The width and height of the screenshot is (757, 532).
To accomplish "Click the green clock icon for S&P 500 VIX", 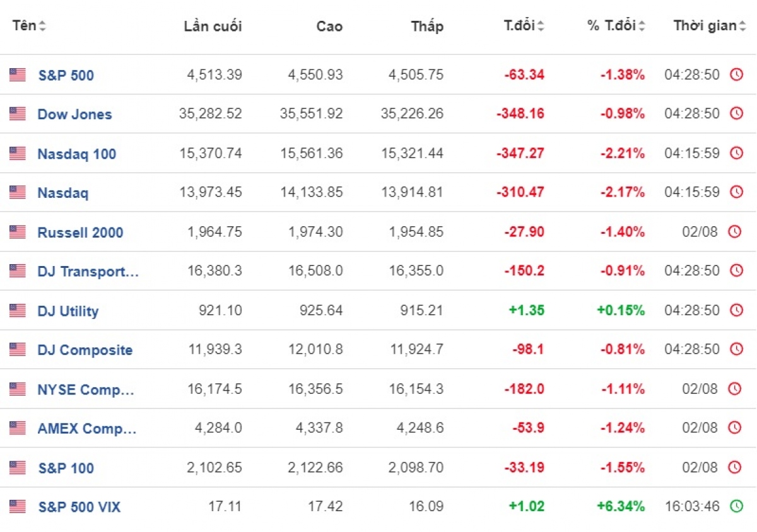I will click(736, 506).
